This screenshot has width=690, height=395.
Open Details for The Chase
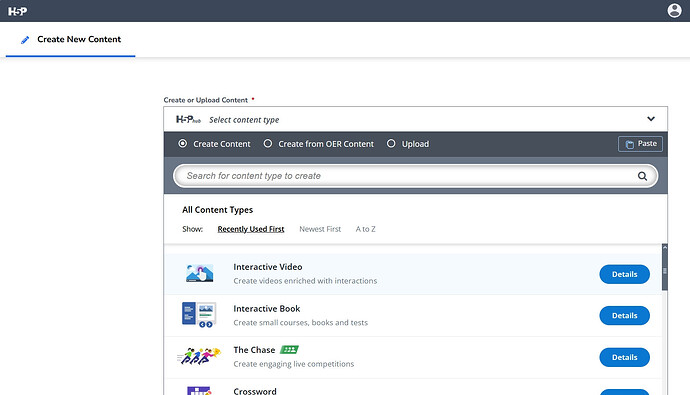pyautogui.click(x=624, y=357)
